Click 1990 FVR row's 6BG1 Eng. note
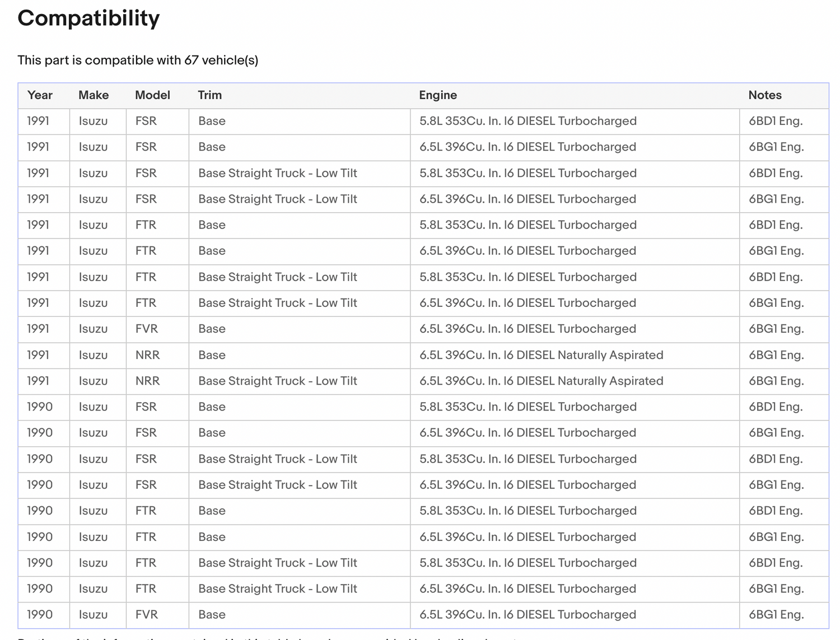The image size is (840, 640). click(x=776, y=614)
